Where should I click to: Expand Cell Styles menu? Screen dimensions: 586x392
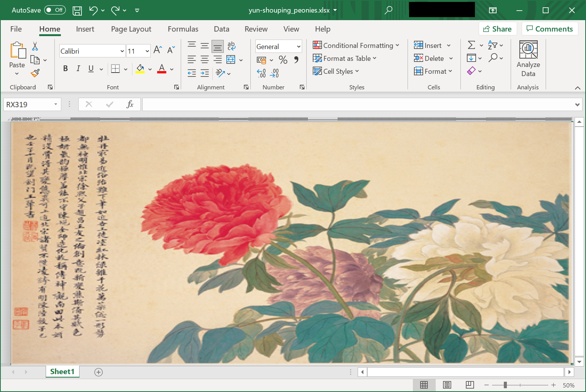336,71
